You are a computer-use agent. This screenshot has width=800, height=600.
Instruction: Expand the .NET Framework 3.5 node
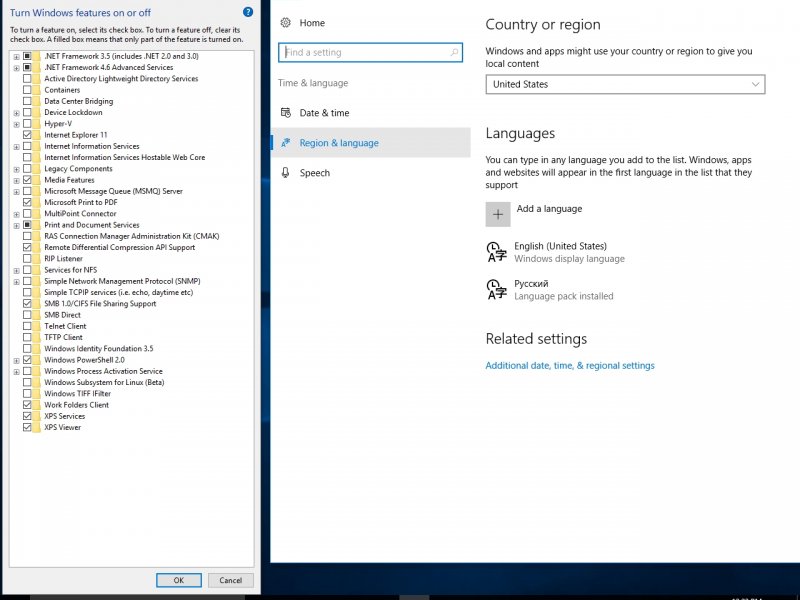click(16, 57)
